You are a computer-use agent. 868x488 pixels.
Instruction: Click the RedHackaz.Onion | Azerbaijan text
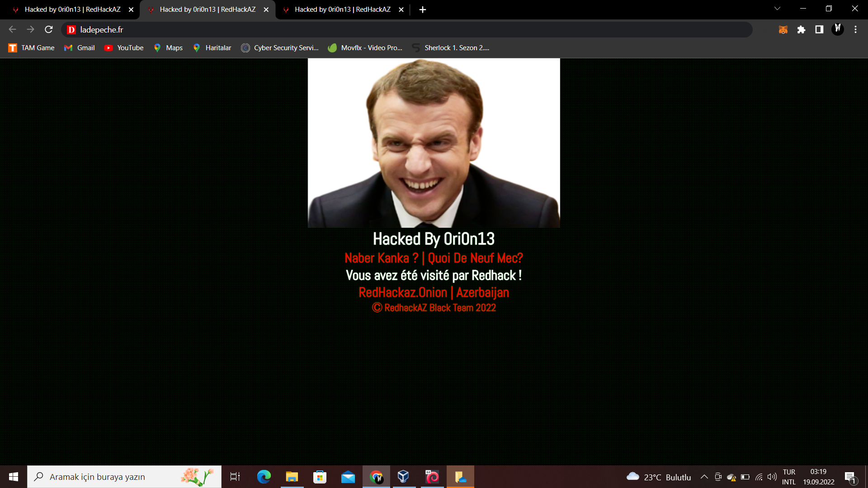[x=434, y=292]
